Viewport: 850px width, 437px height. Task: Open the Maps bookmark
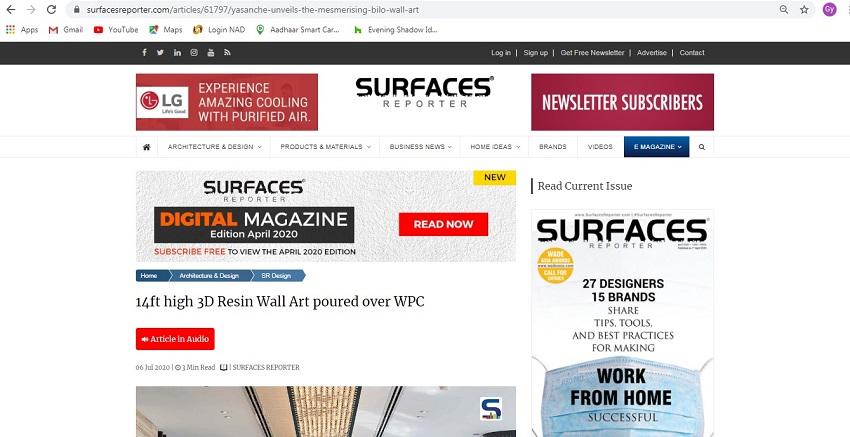pyautogui.click(x=166, y=30)
